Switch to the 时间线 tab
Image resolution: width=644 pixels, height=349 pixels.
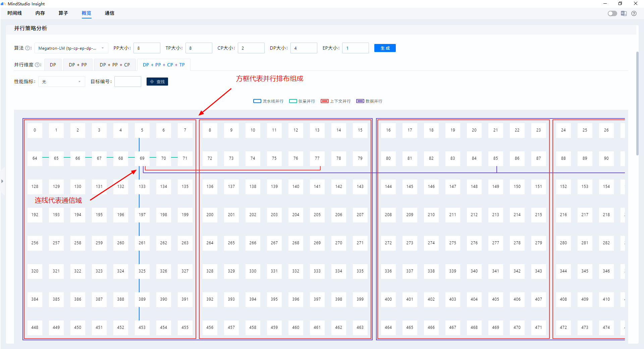(x=14, y=13)
